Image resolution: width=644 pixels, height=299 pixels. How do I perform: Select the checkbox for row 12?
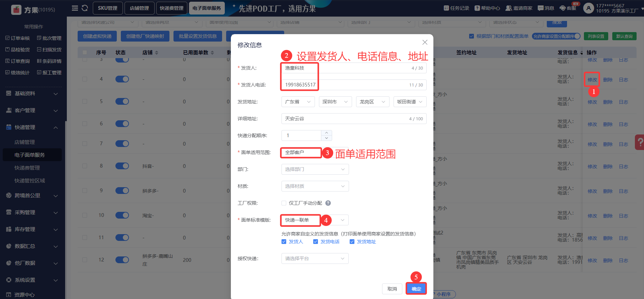point(85,260)
